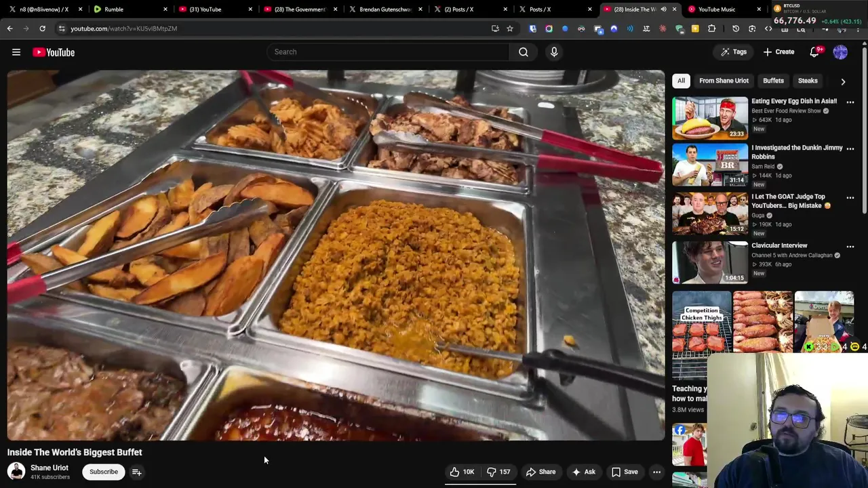
Task: Go back in the browser
Action: click(x=10, y=28)
